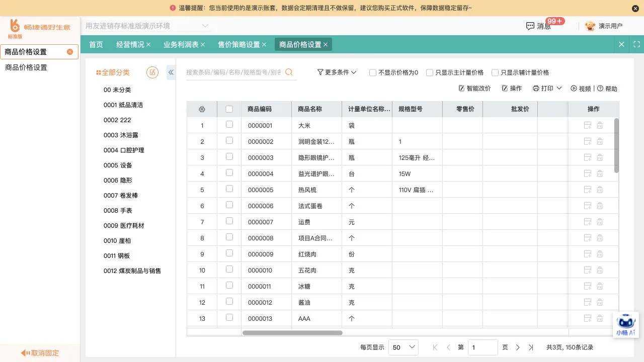This screenshot has width=644, height=362.
Task: Click the vertical table scrollbar
Action: [616, 145]
